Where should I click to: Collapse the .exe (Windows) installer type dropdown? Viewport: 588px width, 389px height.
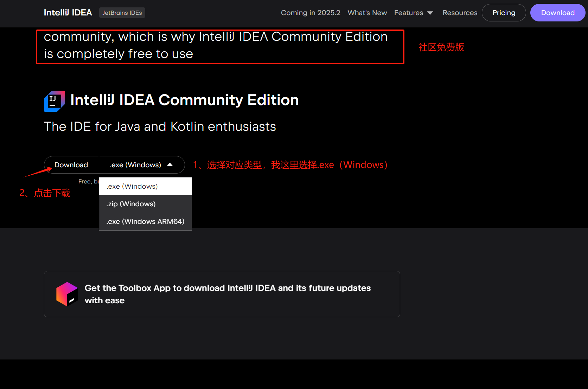click(x=142, y=165)
